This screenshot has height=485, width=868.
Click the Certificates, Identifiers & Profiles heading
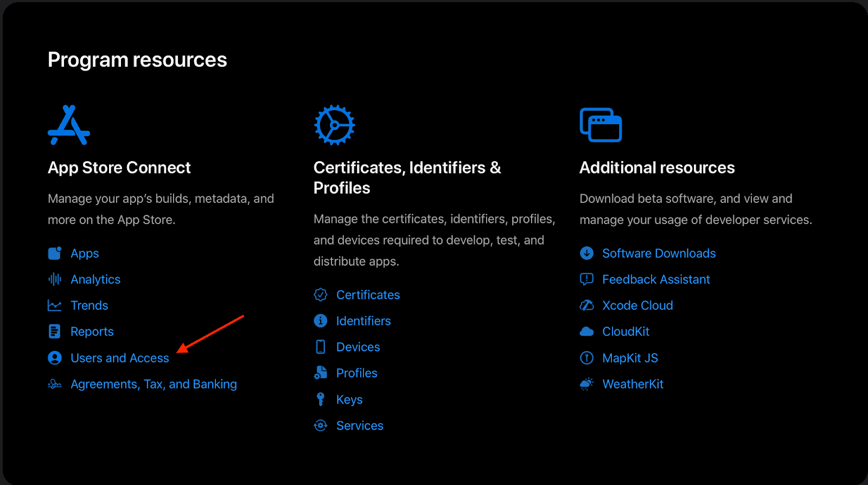(x=407, y=177)
